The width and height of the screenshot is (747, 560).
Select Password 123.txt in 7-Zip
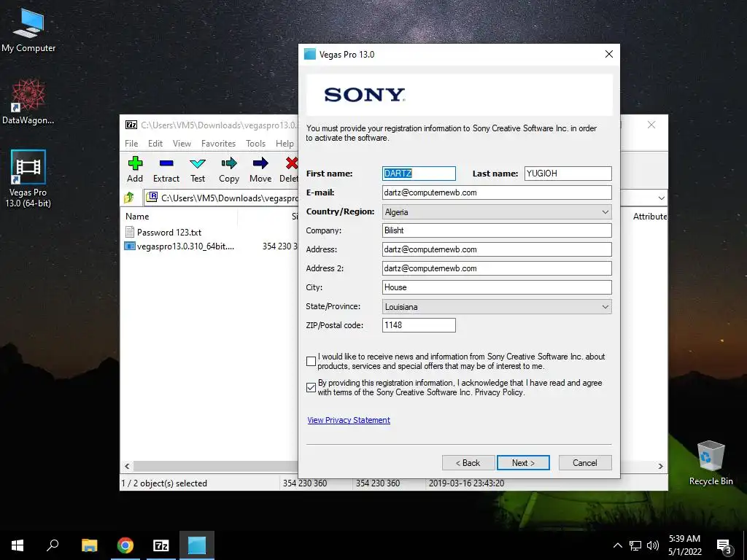pos(163,233)
